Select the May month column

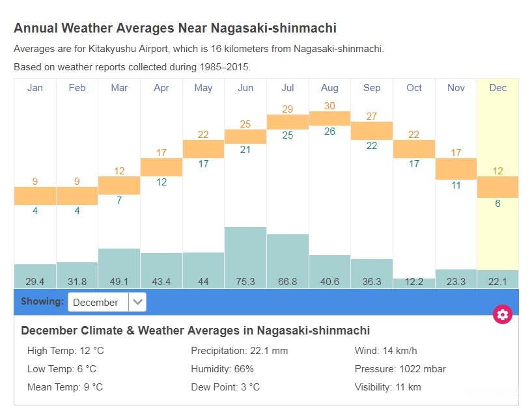click(x=203, y=88)
